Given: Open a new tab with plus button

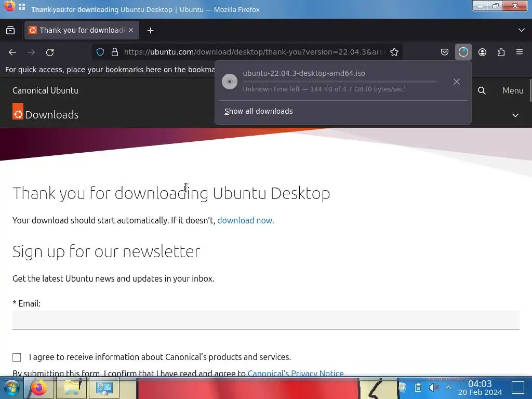Looking at the screenshot, I should 150,31.
